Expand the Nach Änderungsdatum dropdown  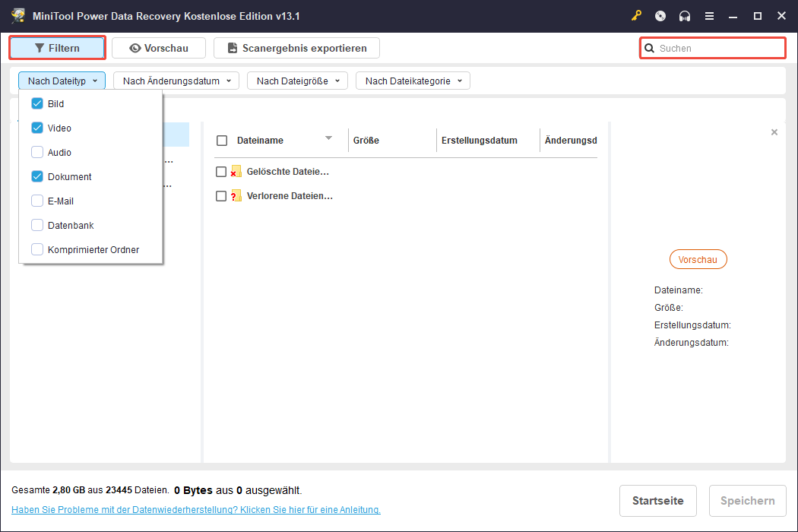[x=176, y=81]
